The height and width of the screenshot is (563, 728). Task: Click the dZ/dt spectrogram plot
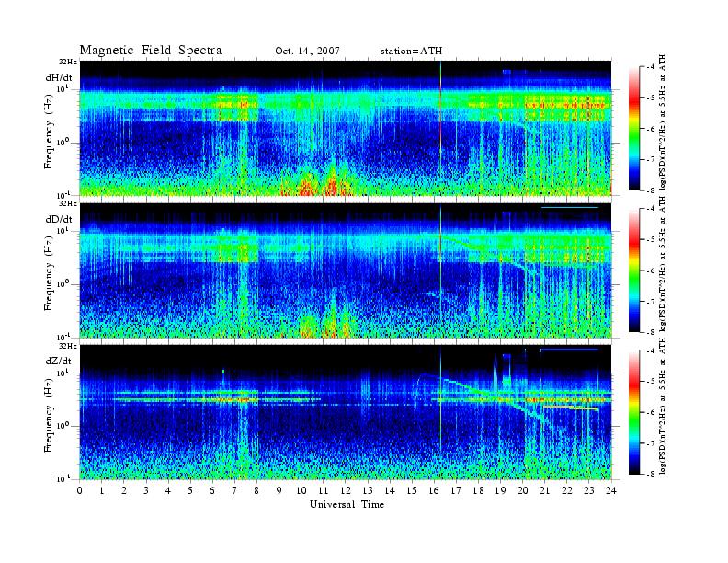pos(346,412)
